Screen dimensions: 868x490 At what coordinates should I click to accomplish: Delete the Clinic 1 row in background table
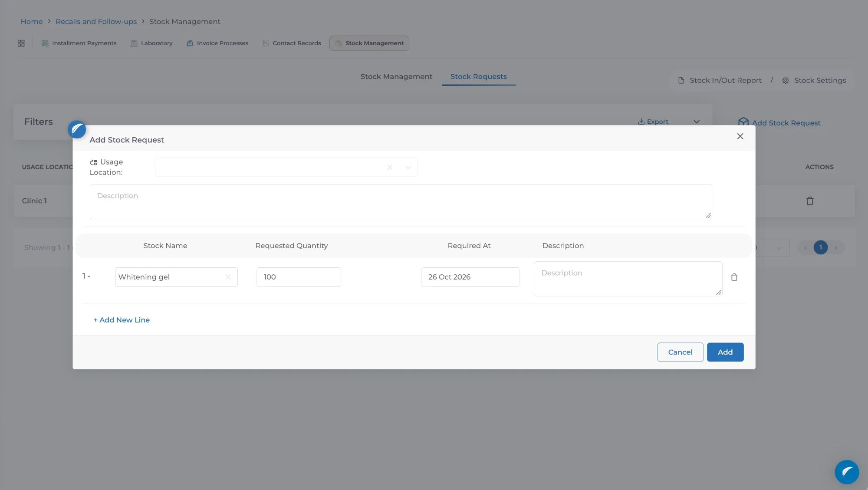(x=809, y=201)
